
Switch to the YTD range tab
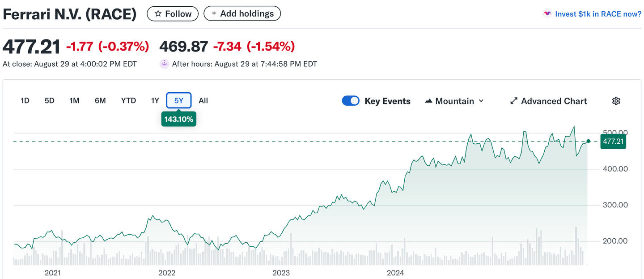click(128, 100)
